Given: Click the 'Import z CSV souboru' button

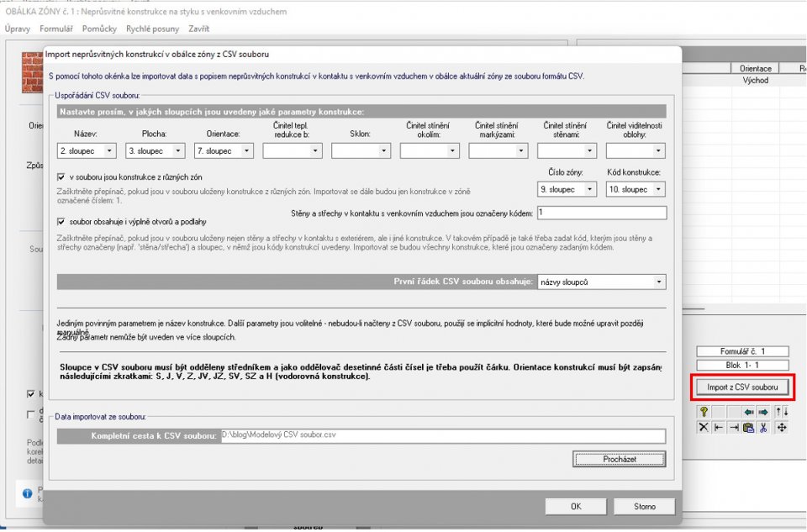Looking at the screenshot, I should pos(742,387).
